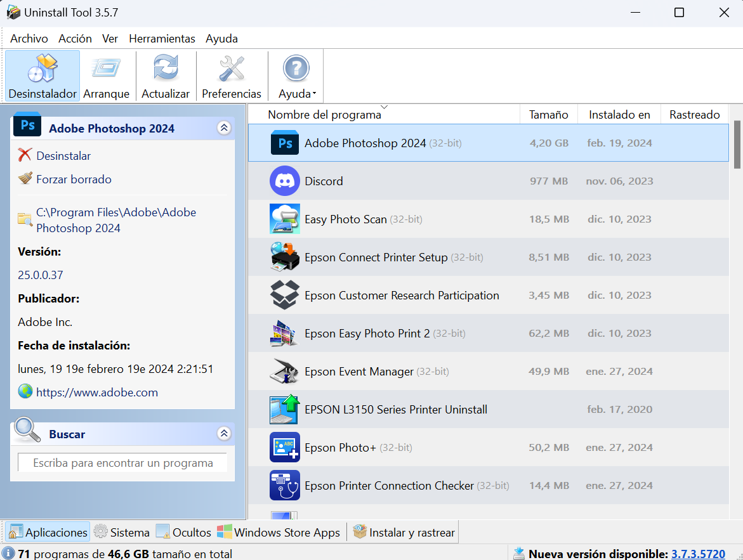Open the Herramientas menu
The width and height of the screenshot is (743, 560).
[x=162, y=38]
